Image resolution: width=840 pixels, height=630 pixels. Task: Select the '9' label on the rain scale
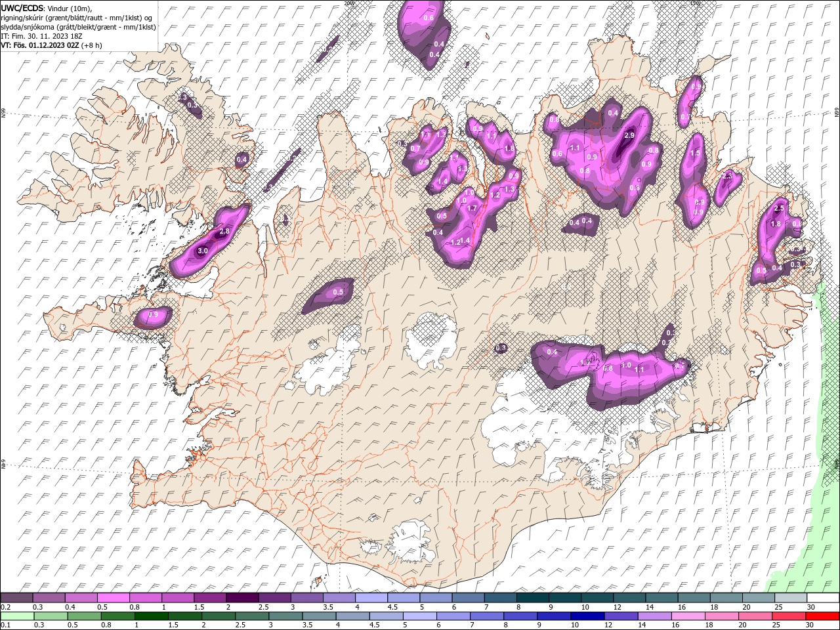point(539,625)
